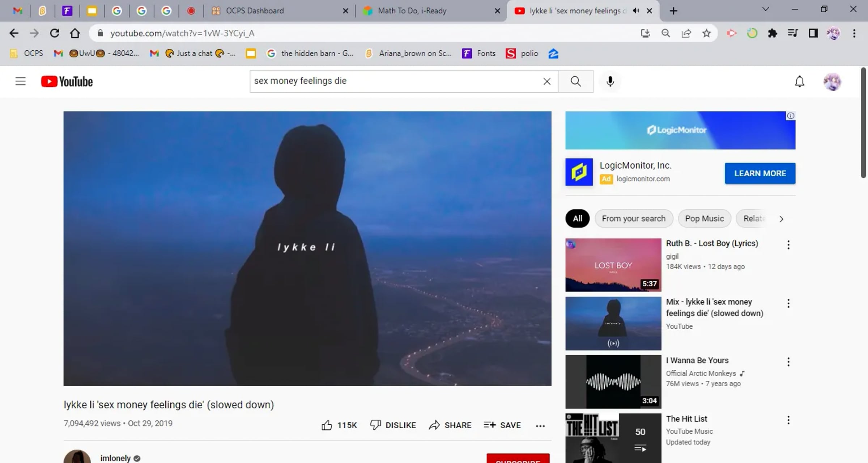The image size is (868, 463).
Task: Like the video with thumbs up
Action: pyautogui.click(x=327, y=425)
